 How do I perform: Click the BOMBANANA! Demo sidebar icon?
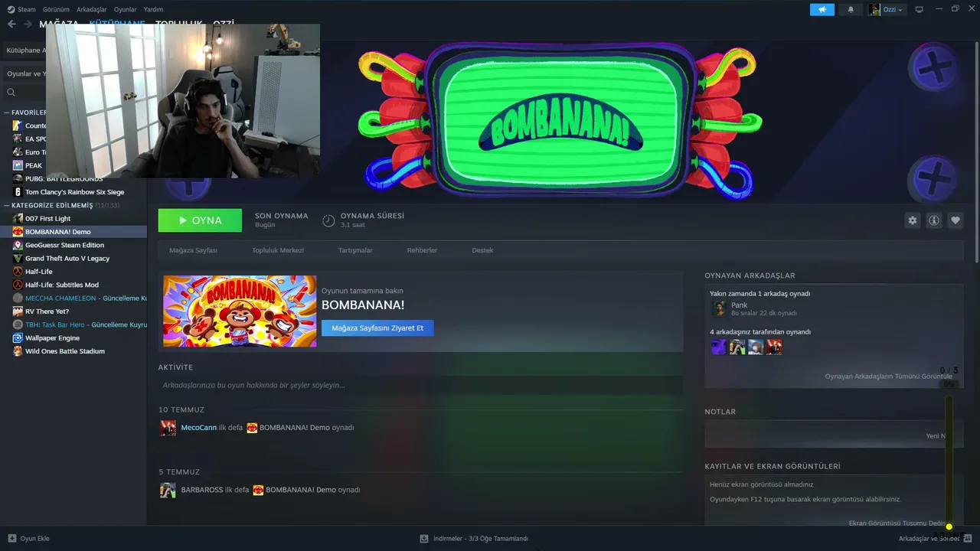point(18,232)
